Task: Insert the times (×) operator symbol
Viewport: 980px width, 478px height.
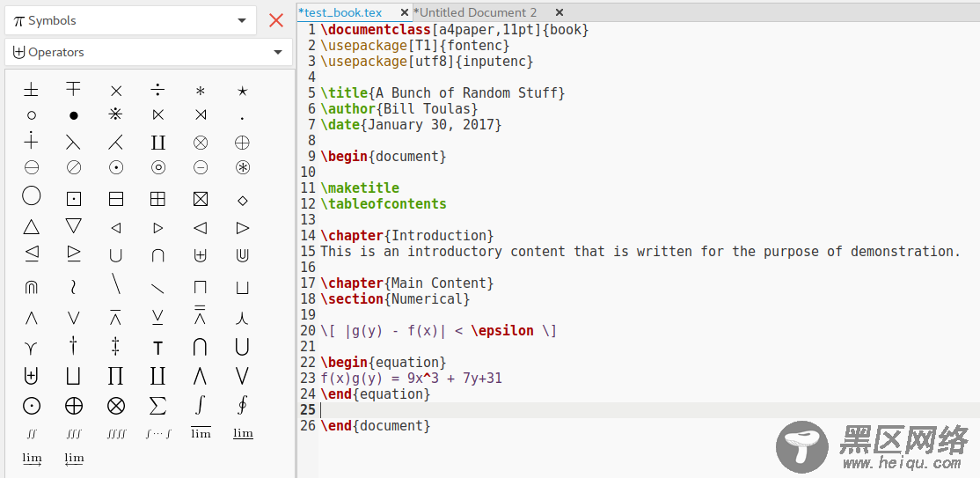Action: (x=115, y=92)
